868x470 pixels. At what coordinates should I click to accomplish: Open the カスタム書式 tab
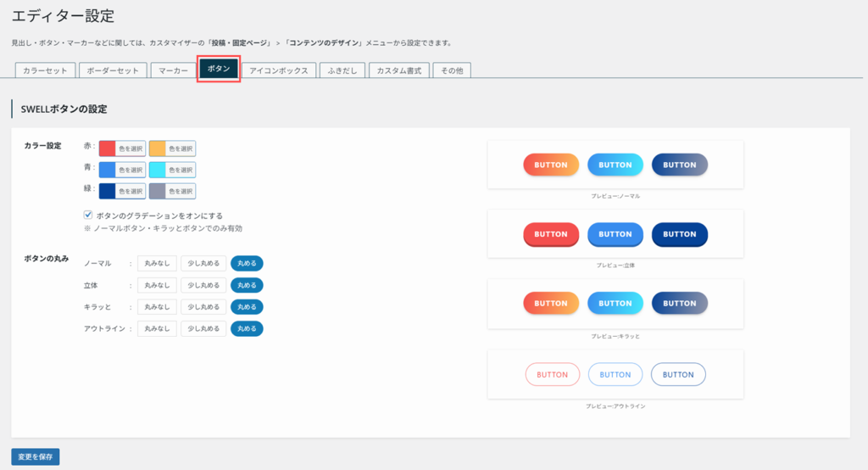398,70
